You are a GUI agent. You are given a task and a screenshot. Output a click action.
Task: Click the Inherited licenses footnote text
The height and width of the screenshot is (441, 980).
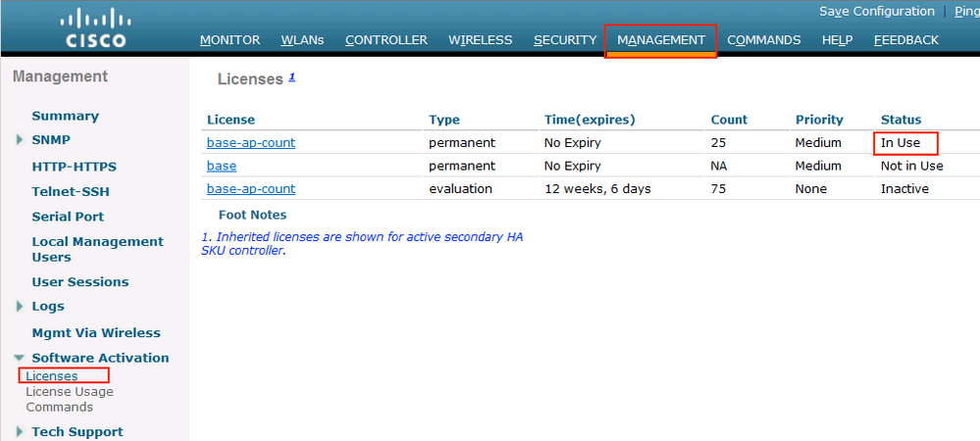(x=363, y=244)
